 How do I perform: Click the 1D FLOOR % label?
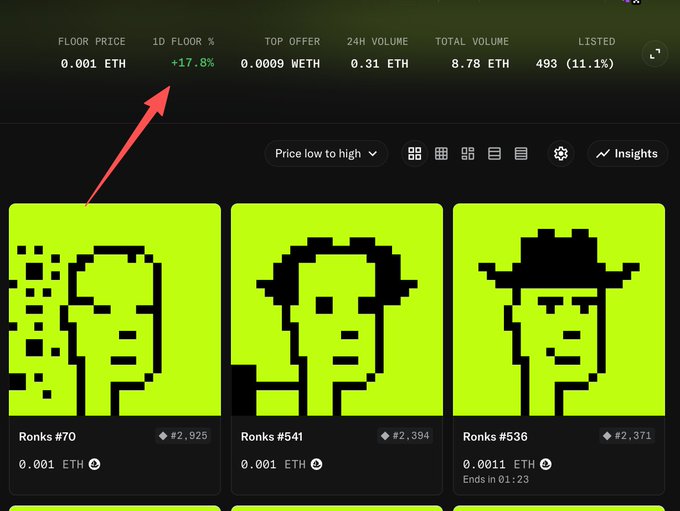183,42
